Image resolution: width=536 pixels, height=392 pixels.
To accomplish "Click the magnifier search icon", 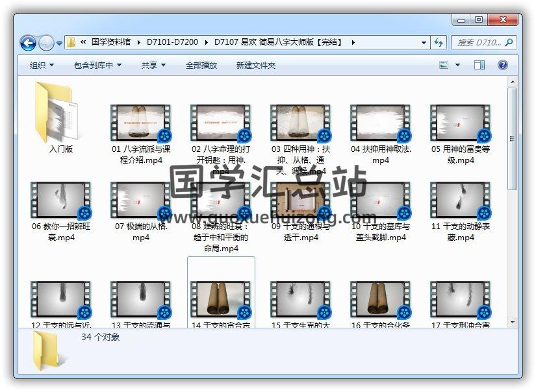I will (x=509, y=43).
